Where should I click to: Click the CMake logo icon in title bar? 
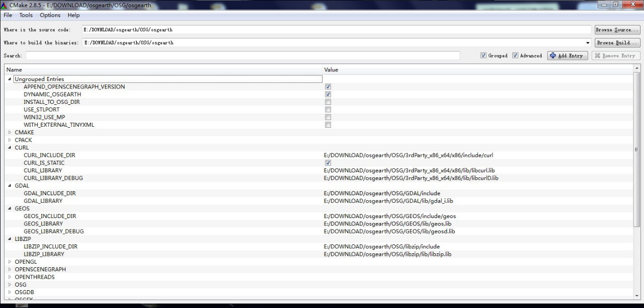click(x=4, y=5)
